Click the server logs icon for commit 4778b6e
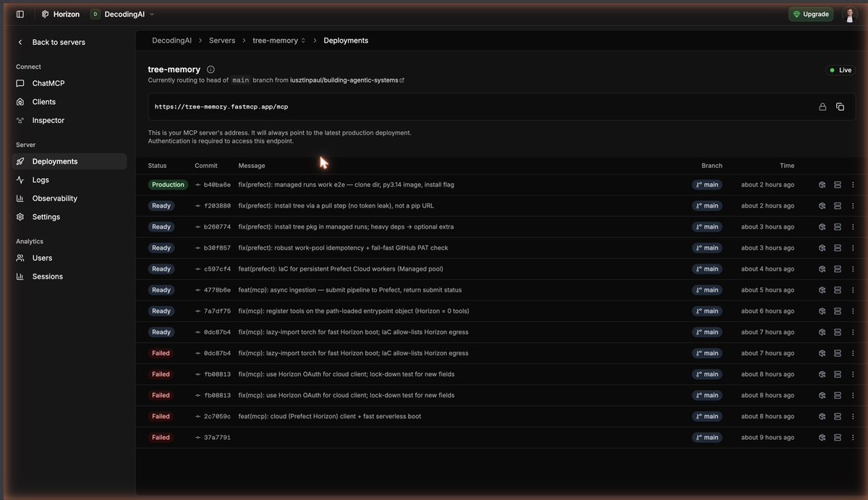 coord(838,289)
